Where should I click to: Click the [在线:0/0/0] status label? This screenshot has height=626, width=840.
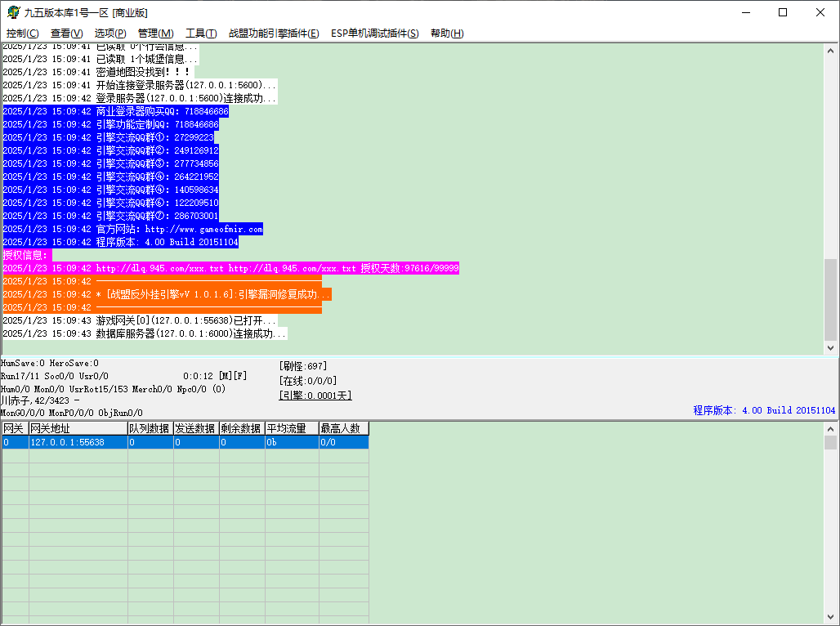point(308,381)
